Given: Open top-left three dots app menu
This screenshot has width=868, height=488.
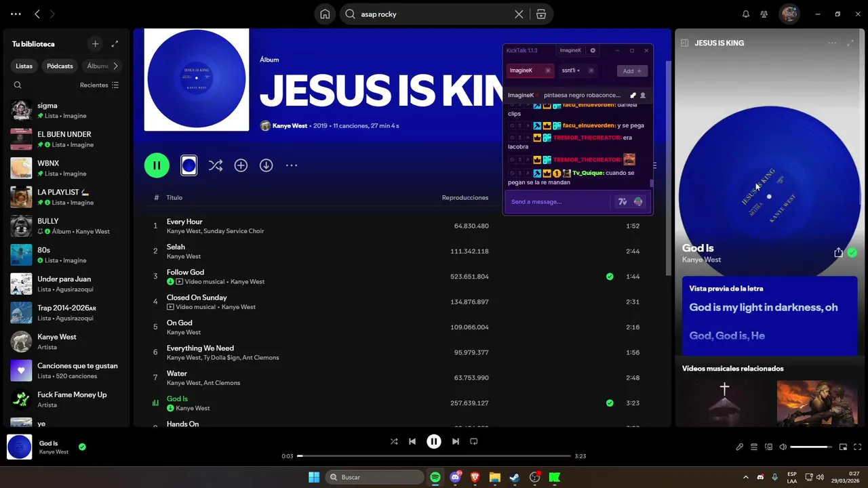Looking at the screenshot, I should (x=16, y=14).
